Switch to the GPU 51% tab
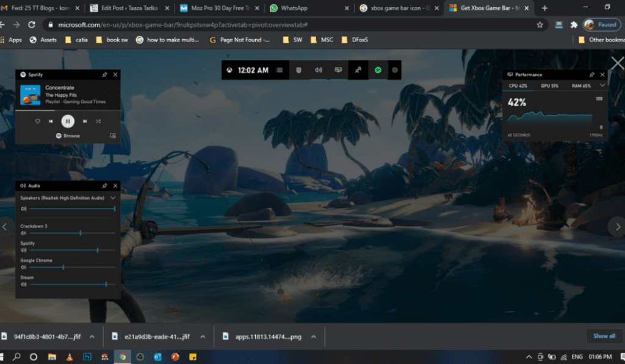The image size is (625, 364). tap(549, 86)
